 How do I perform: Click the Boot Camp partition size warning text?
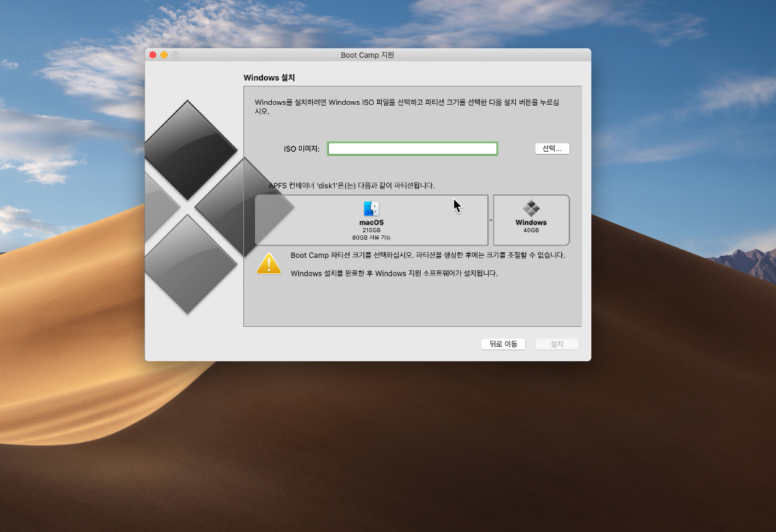coord(428,255)
